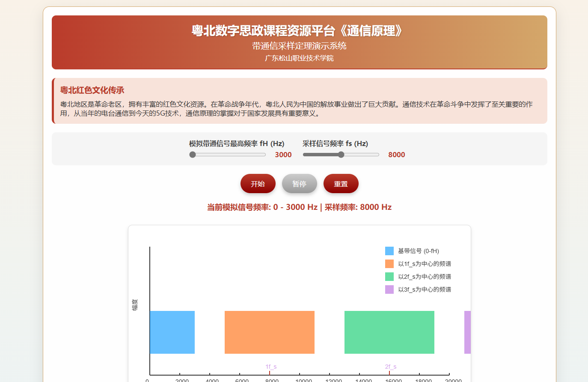This screenshot has height=382, width=588.
Task: Click the fH value 3000 readout
Action: pyautogui.click(x=283, y=155)
